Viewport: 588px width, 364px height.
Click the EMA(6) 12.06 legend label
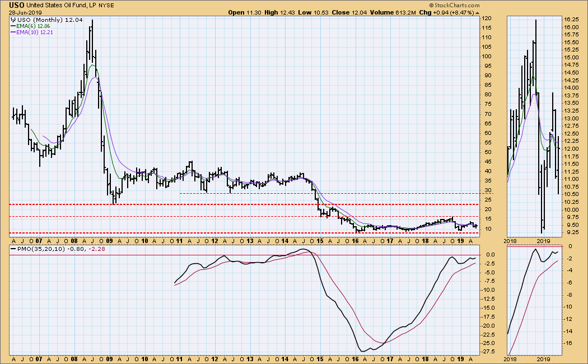pyautogui.click(x=33, y=26)
